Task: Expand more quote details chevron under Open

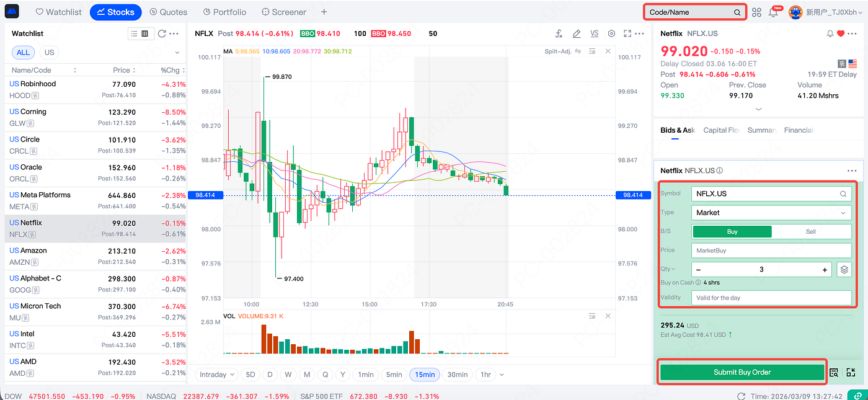Action: 759,109
